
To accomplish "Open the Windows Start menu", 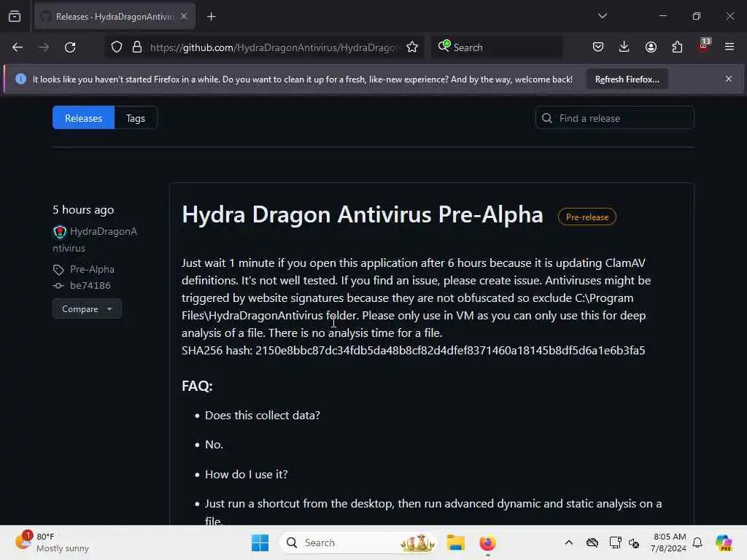I will [x=260, y=542].
